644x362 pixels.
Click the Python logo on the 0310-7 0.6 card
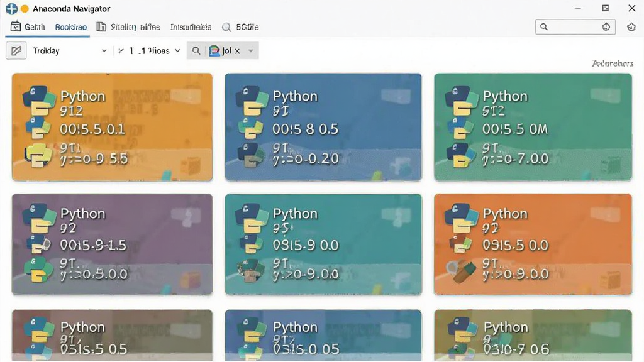[462, 331]
